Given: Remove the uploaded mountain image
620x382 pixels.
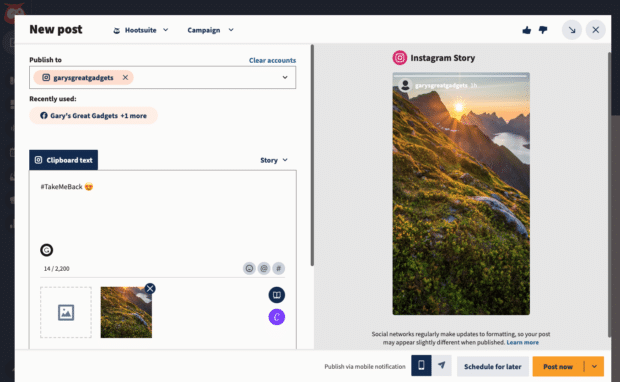Looking at the screenshot, I should pos(150,288).
